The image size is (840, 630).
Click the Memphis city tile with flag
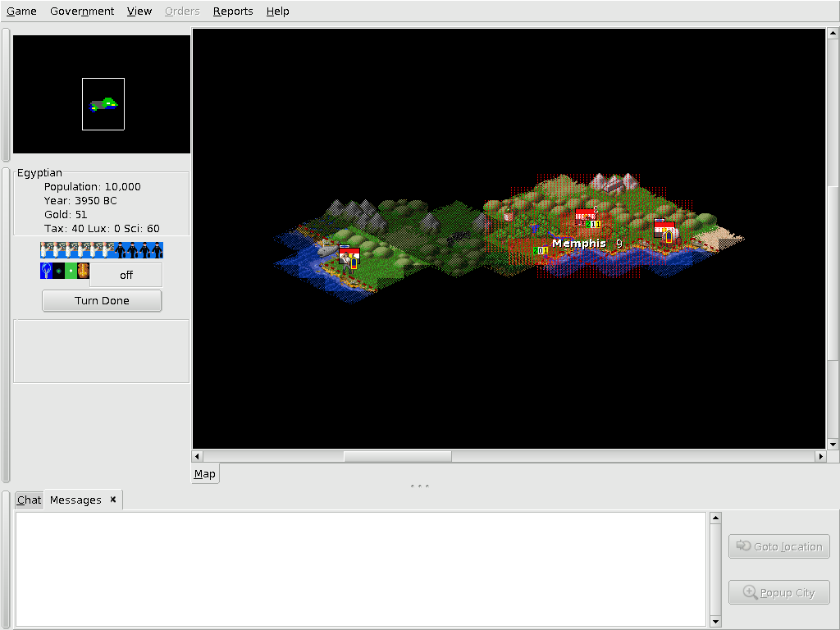(x=587, y=218)
